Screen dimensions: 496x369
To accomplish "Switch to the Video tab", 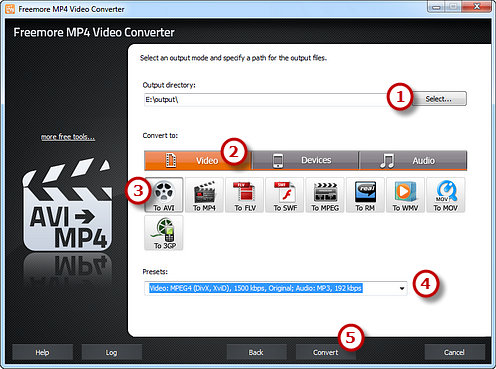I will pos(197,160).
